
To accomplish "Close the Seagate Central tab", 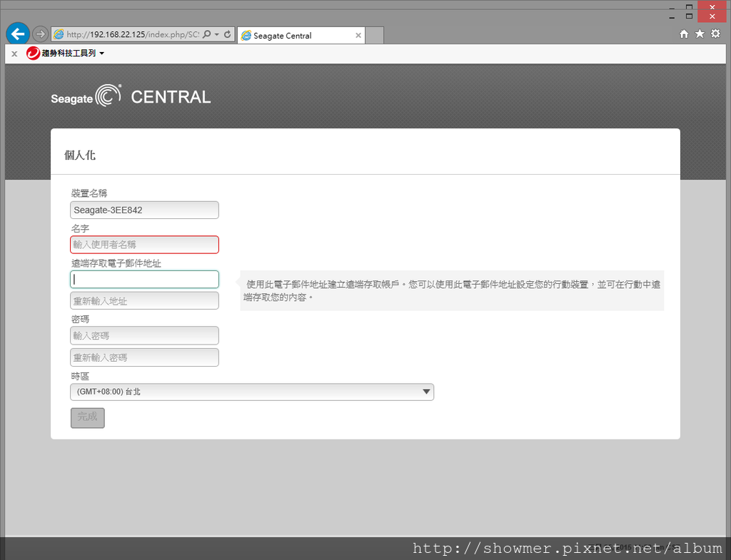I will [x=358, y=36].
